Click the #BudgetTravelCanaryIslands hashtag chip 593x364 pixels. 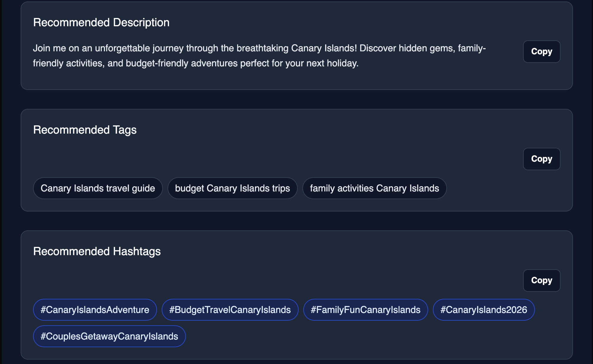[230, 310]
